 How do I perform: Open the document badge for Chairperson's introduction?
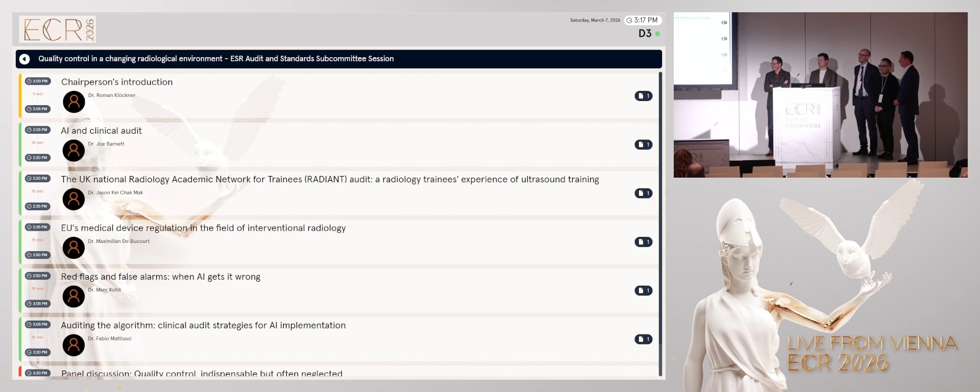(643, 96)
